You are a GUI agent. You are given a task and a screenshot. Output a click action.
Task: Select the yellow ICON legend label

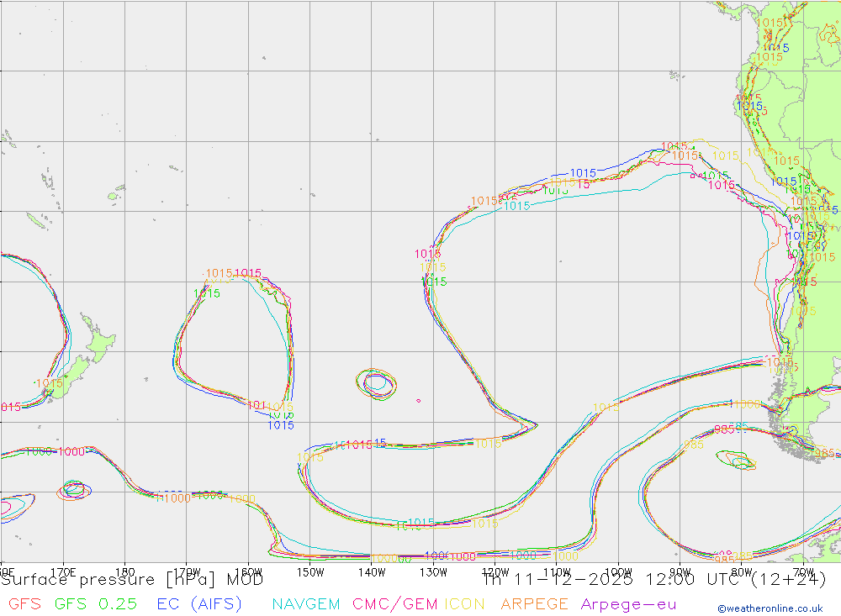pyautogui.click(x=464, y=604)
